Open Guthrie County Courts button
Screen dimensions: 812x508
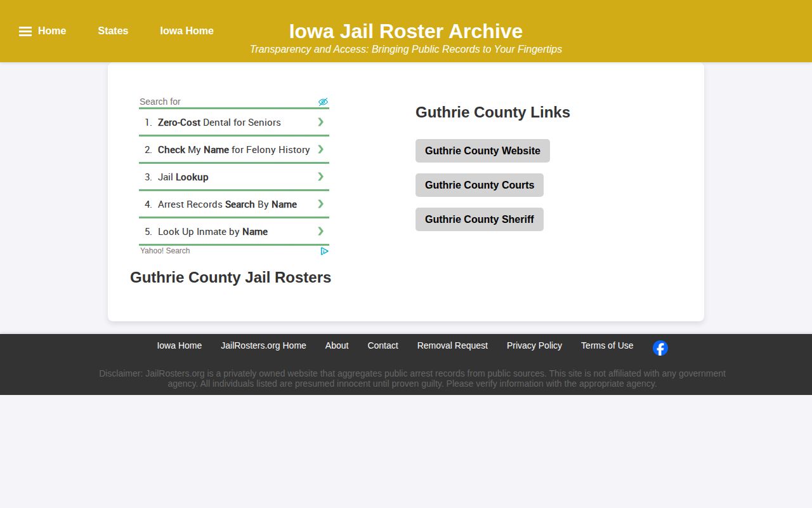(480, 185)
